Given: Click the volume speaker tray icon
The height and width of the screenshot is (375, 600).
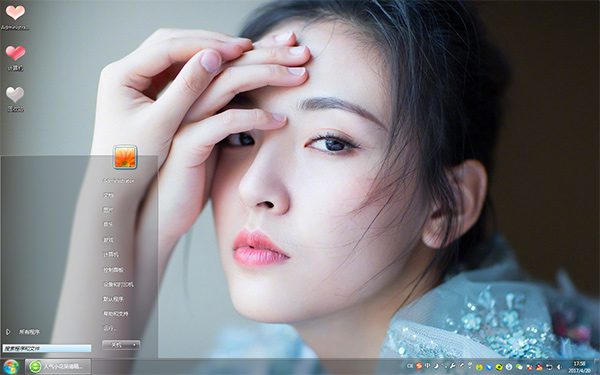Looking at the screenshot, I should 559,367.
